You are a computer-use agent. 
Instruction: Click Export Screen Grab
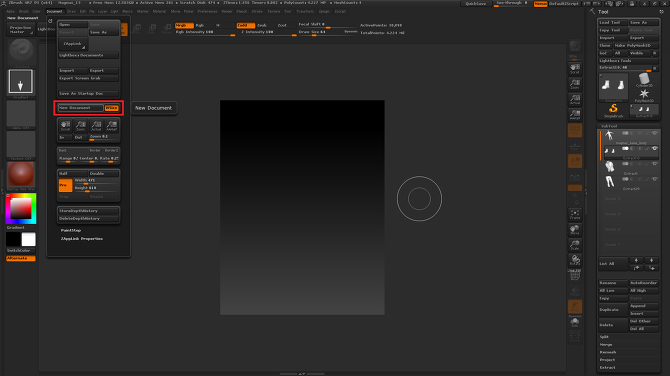click(x=88, y=79)
